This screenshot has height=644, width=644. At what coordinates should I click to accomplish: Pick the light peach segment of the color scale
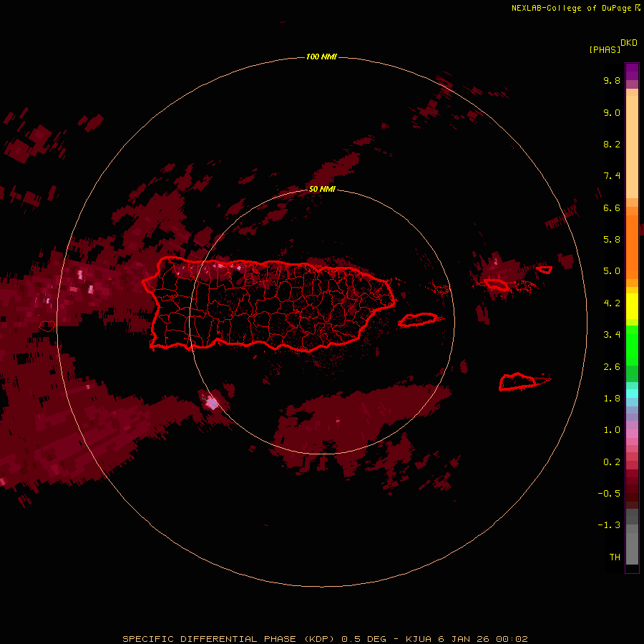point(632,147)
